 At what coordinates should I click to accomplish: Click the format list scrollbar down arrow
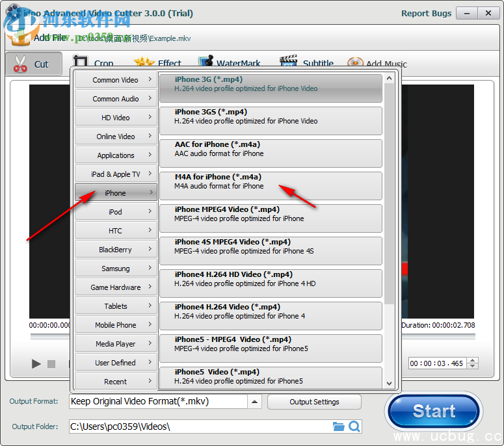tap(390, 384)
